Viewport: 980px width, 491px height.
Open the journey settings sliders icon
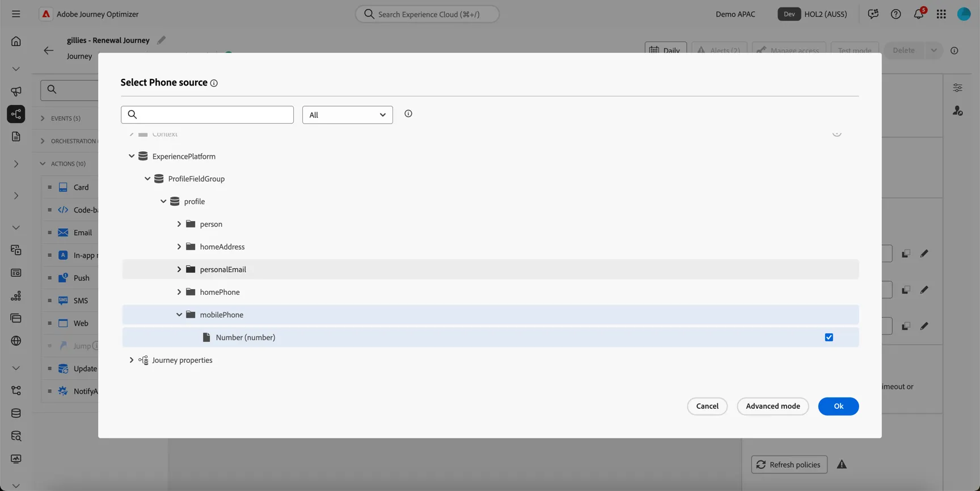click(x=957, y=88)
